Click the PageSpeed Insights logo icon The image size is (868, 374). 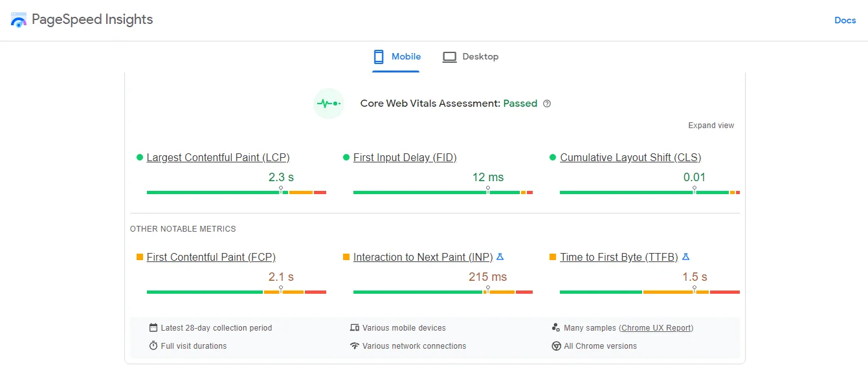[19, 19]
